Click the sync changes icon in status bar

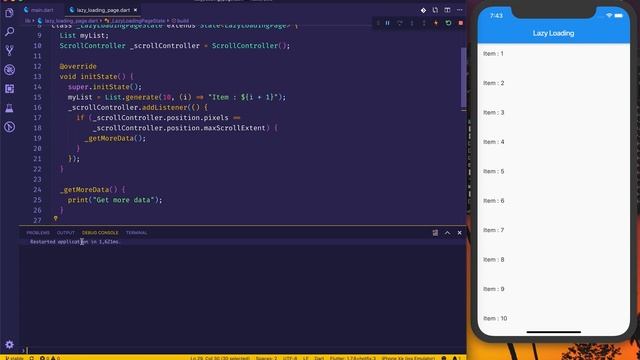(x=31, y=358)
